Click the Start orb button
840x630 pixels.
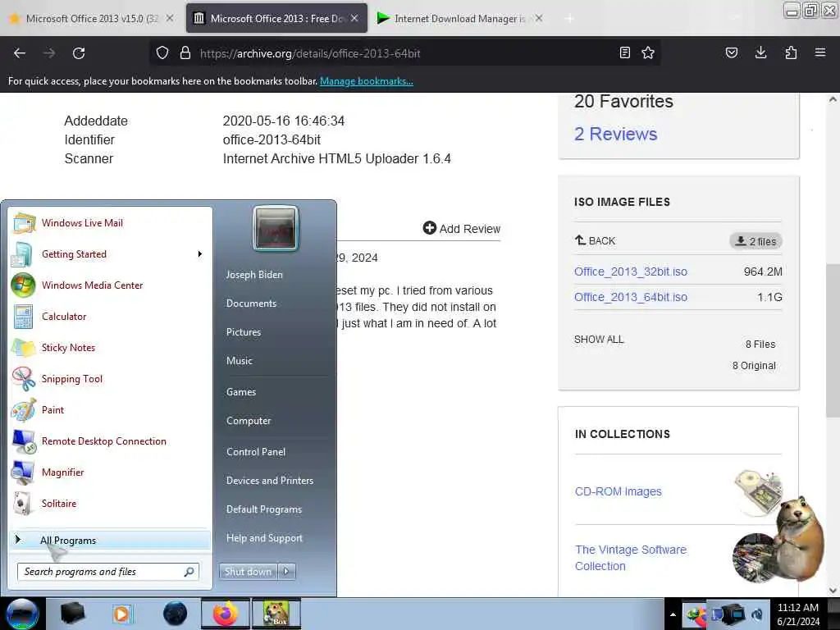click(x=22, y=614)
